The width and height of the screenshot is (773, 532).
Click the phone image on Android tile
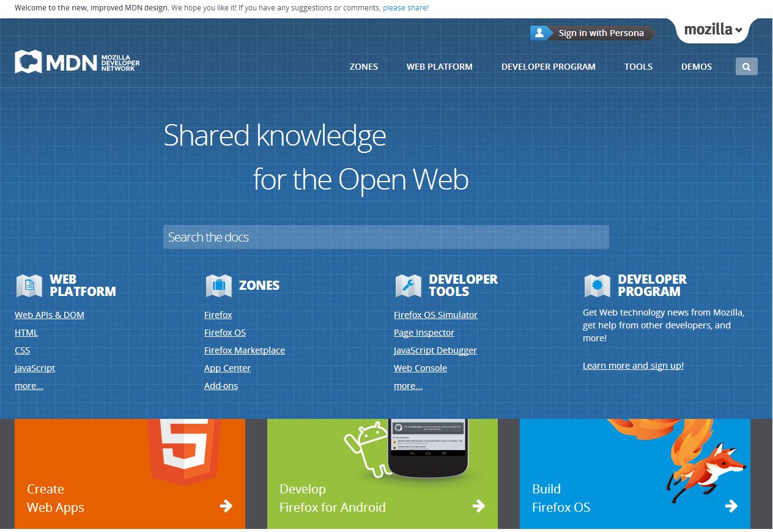pyautogui.click(x=428, y=448)
